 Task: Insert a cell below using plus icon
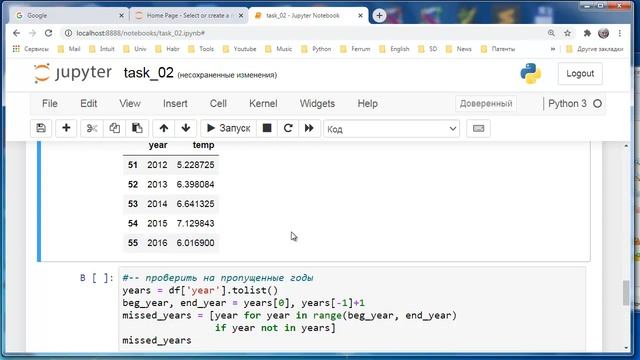click(x=66, y=128)
